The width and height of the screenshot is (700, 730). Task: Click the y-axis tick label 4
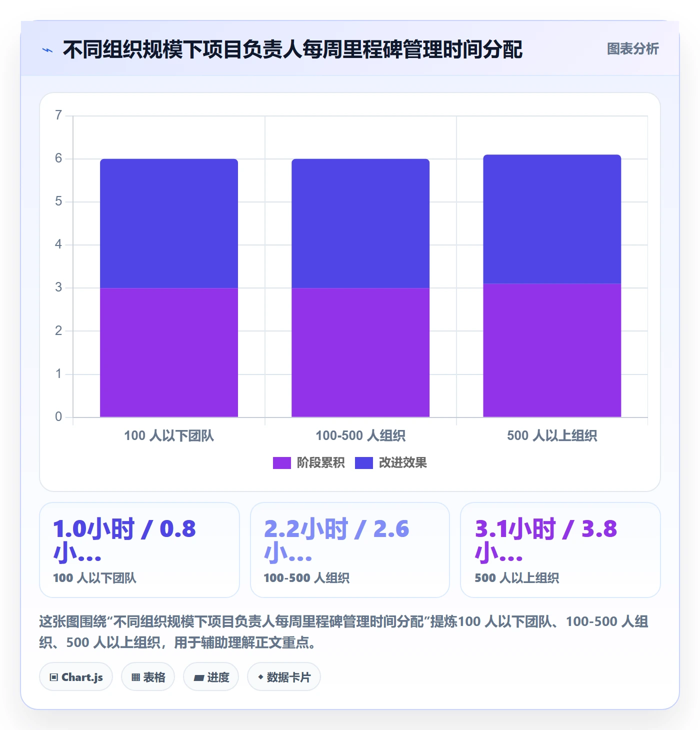click(x=58, y=244)
